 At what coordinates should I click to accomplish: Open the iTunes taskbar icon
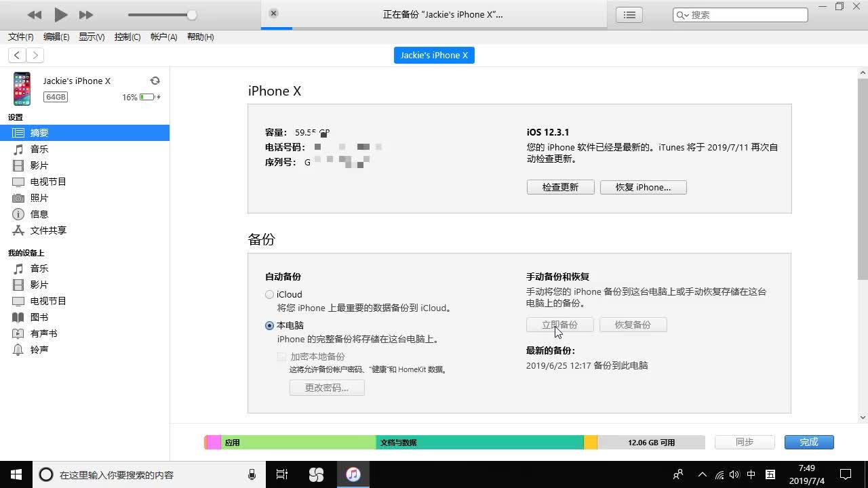click(x=353, y=474)
